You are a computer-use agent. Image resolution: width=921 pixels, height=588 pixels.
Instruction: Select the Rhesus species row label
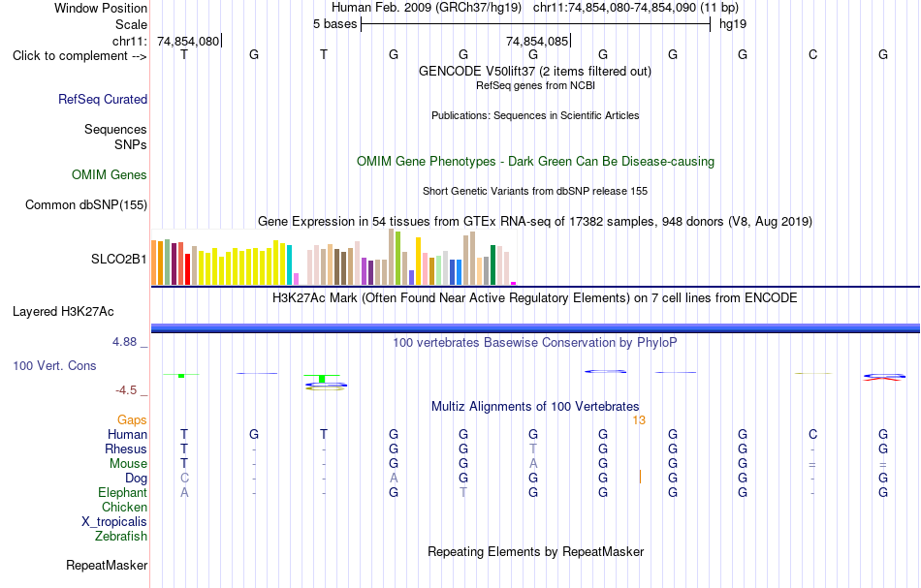coord(126,449)
